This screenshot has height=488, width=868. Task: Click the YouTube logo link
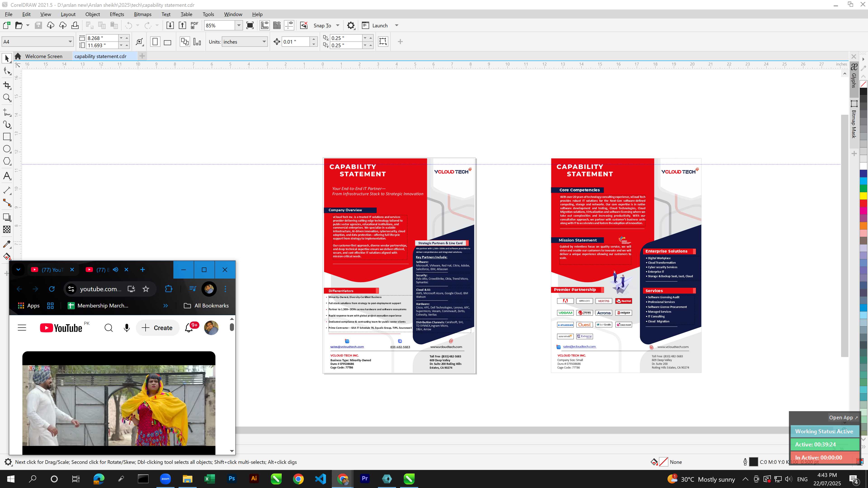pyautogui.click(x=61, y=328)
